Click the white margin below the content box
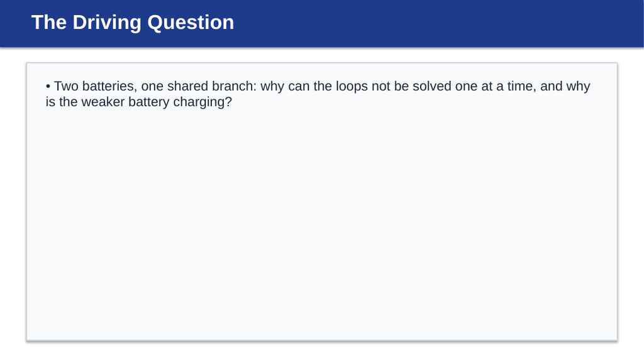The image size is (644, 362). point(322,352)
